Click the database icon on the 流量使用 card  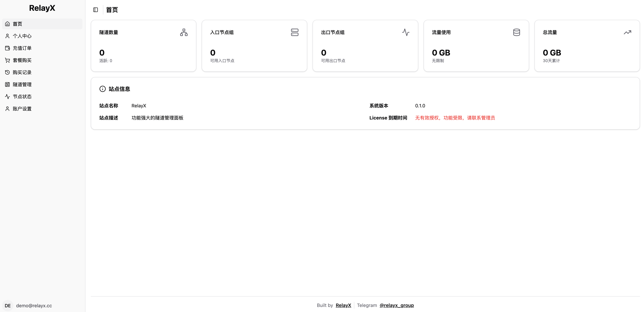click(x=516, y=32)
